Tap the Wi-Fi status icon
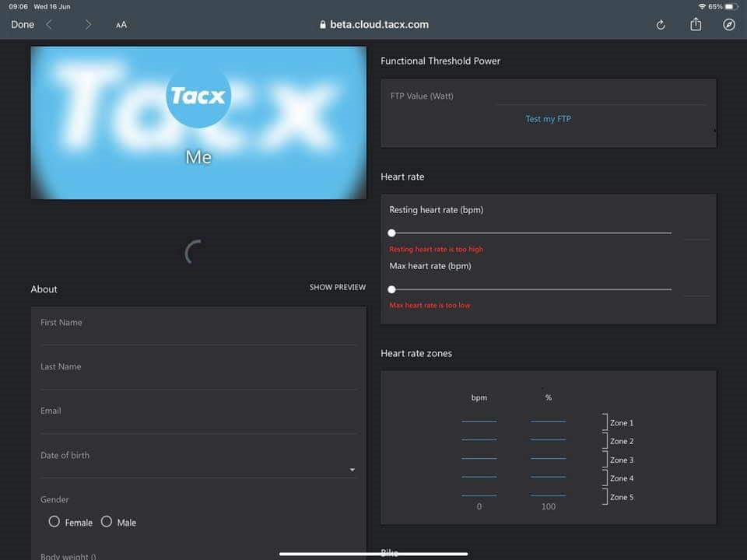747x560 pixels. tap(702, 7)
